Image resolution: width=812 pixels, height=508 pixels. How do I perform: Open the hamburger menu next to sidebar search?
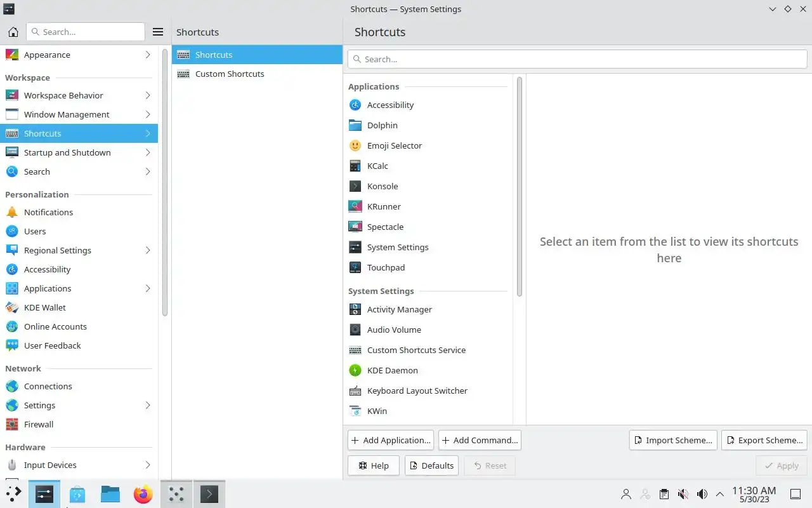click(158, 32)
